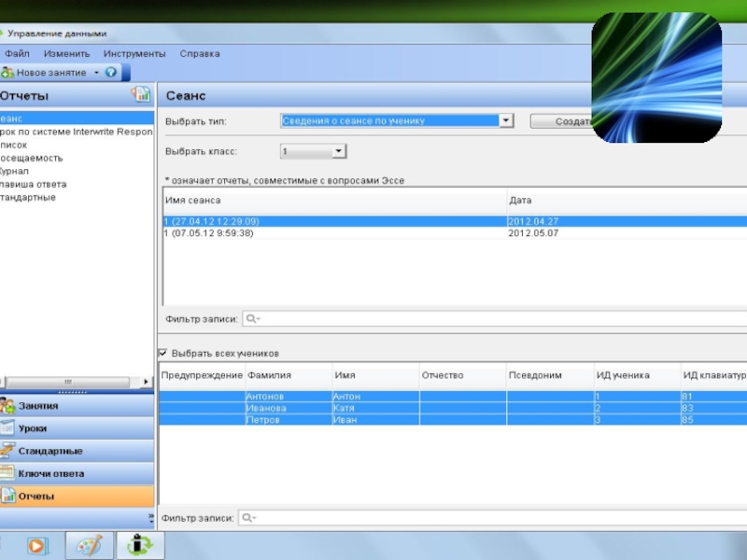747x560 pixels.
Task: Open the Выбрать класс dropdown
Action: pos(338,151)
